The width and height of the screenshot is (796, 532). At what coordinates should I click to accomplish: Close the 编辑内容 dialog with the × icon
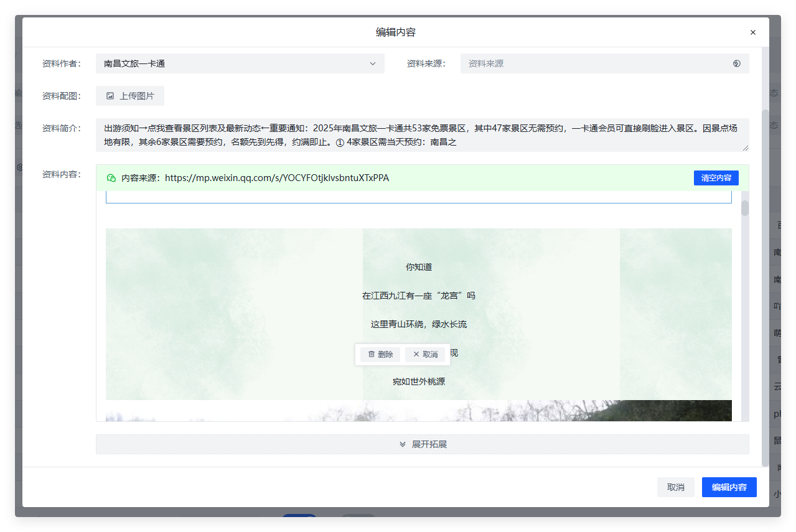[752, 32]
